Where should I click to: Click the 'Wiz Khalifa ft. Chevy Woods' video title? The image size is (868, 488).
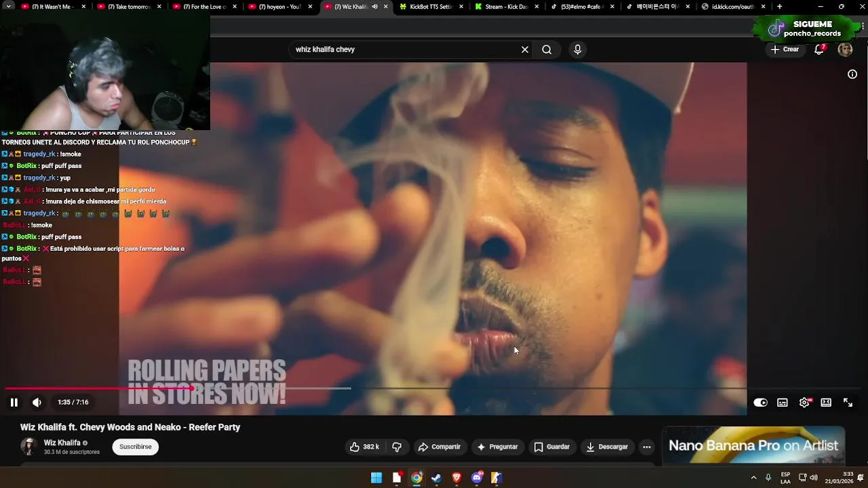(130, 428)
